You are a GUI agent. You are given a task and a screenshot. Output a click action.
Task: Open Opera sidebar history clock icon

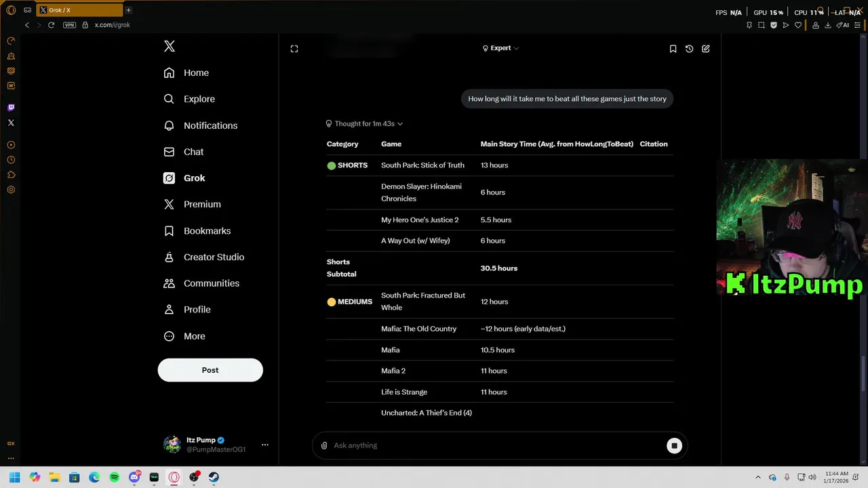click(x=11, y=160)
